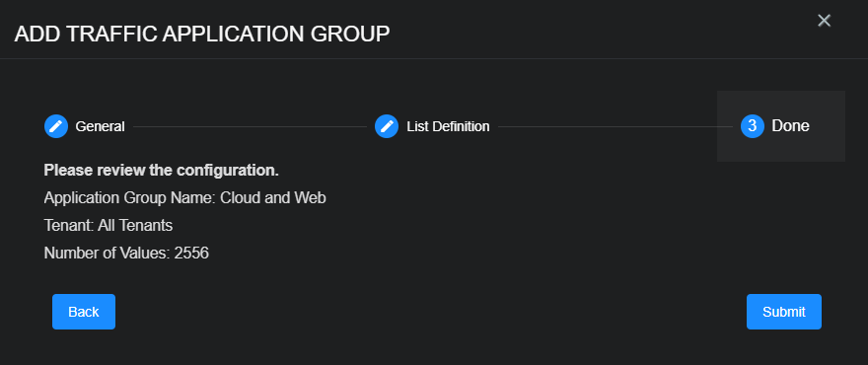The image size is (868, 365).
Task: Click the connector line between General and List Definition
Action: tap(250, 127)
